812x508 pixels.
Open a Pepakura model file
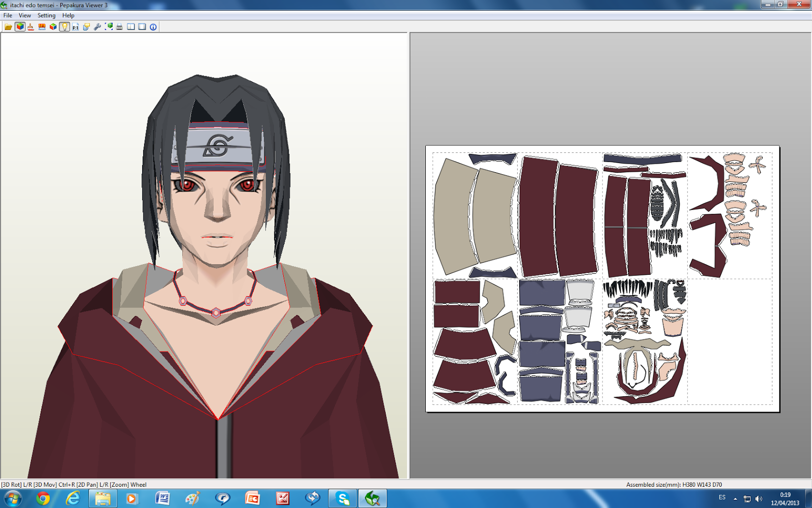pyautogui.click(x=9, y=27)
